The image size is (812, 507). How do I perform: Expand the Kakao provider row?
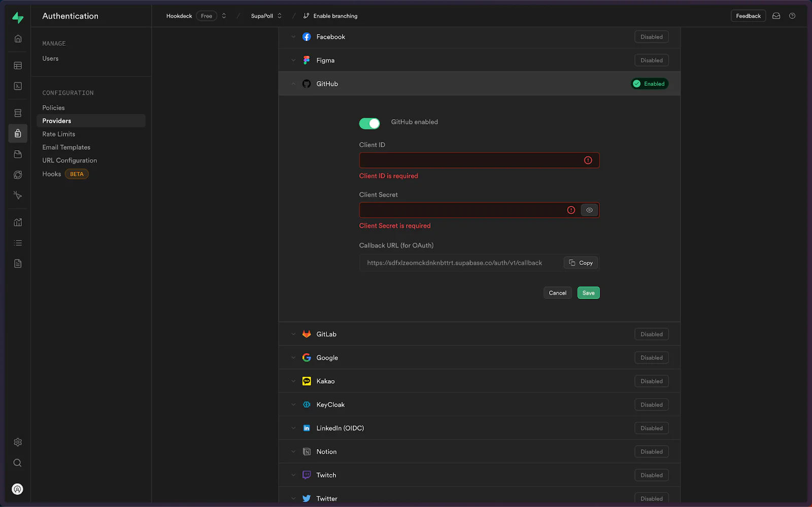coord(479,381)
